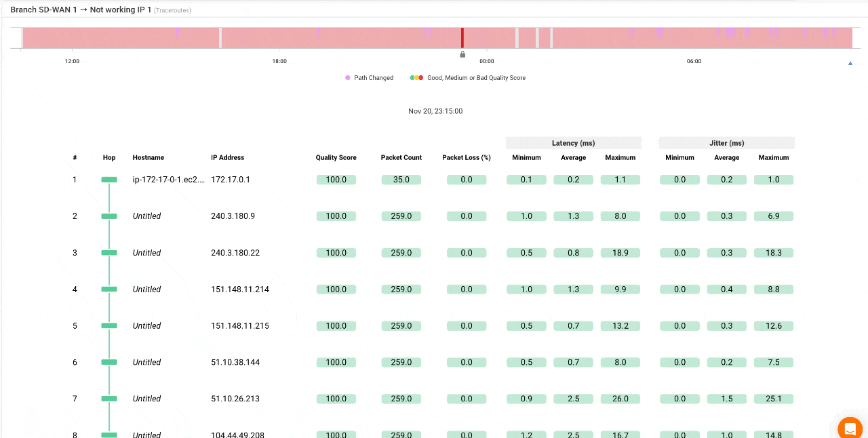The height and width of the screenshot is (438, 868).
Task: Toggle the timeline lock handle below the chart
Action: point(462,54)
